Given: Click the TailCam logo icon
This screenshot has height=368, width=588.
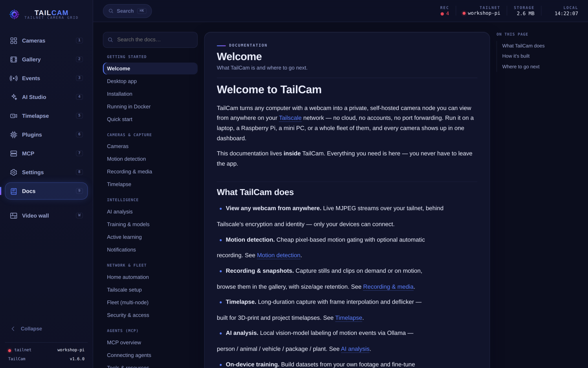Looking at the screenshot, I should click(14, 14).
